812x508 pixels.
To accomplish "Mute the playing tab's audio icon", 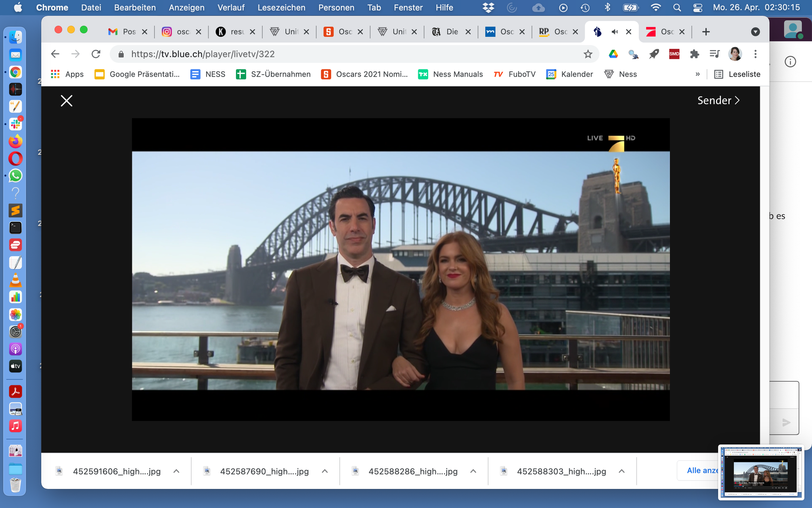I will [x=615, y=32].
